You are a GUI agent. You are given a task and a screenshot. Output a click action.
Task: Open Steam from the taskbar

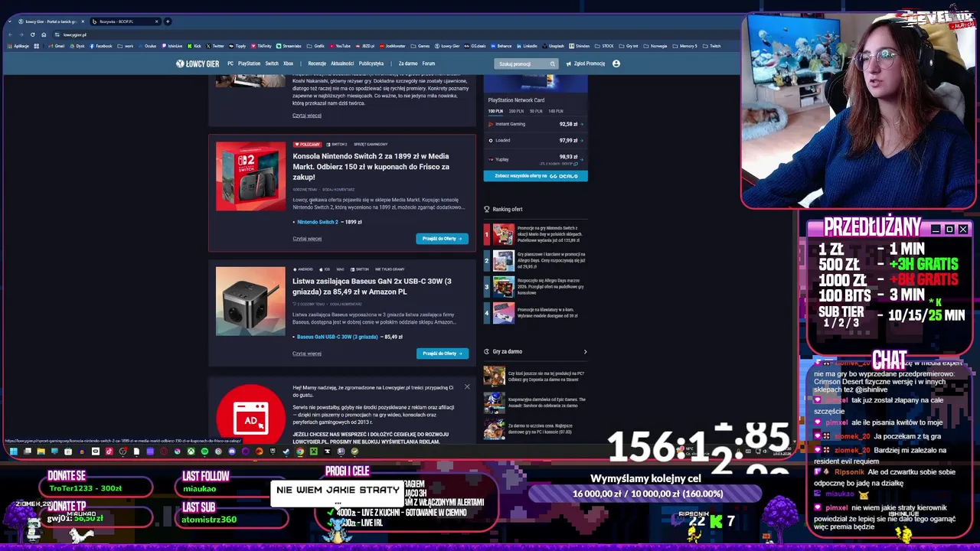(x=286, y=452)
